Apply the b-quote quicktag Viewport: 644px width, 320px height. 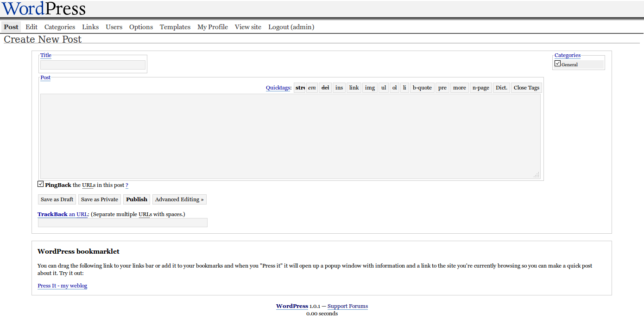(422, 88)
